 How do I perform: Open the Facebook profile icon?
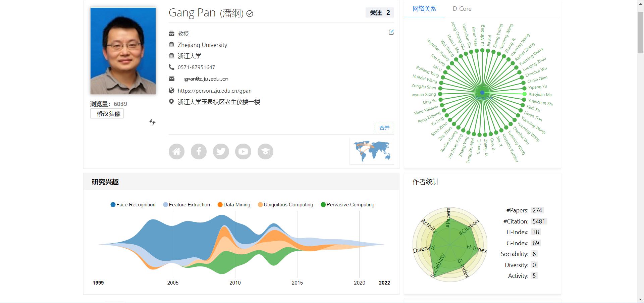(x=199, y=151)
